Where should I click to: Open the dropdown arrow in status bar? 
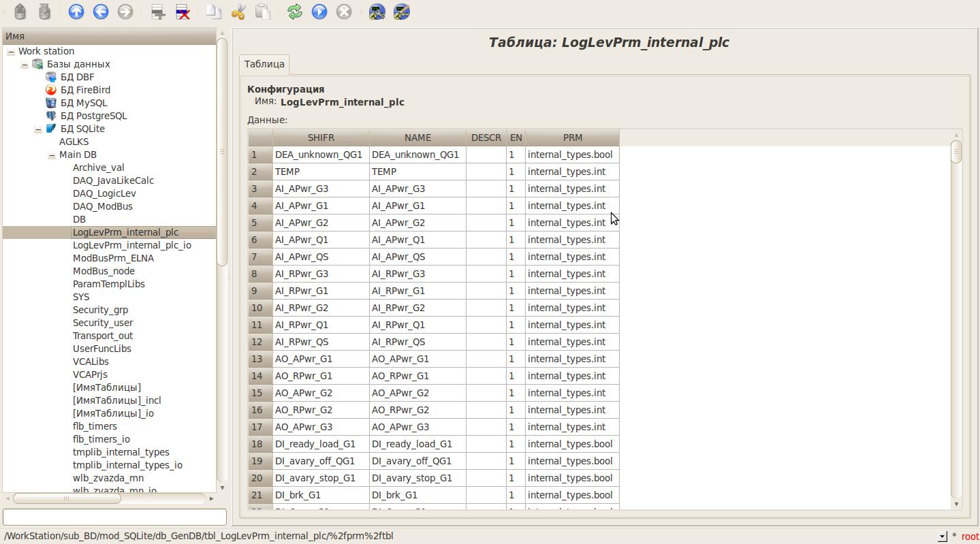(x=942, y=537)
